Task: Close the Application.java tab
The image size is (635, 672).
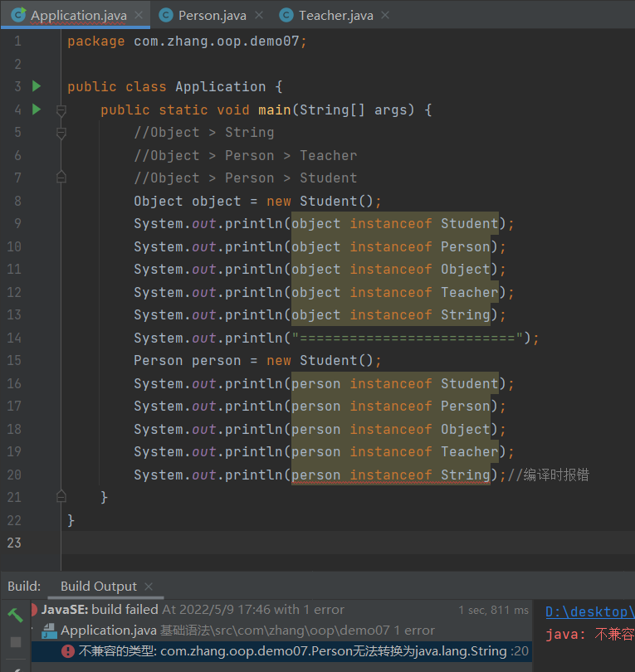Action: point(139,15)
